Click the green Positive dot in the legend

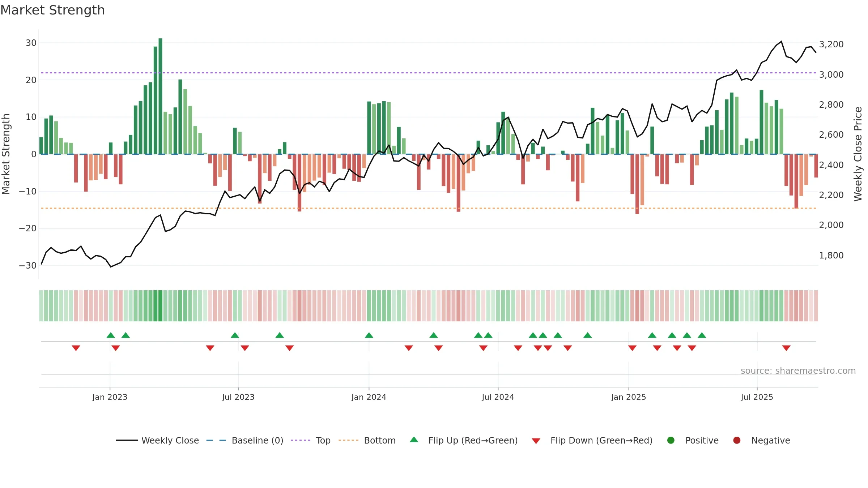[671, 440]
